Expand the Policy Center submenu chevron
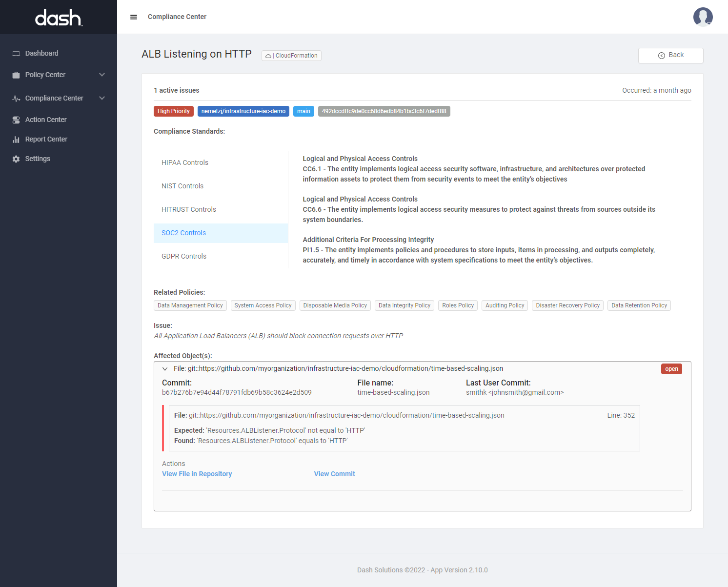The image size is (728, 587). point(102,75)
